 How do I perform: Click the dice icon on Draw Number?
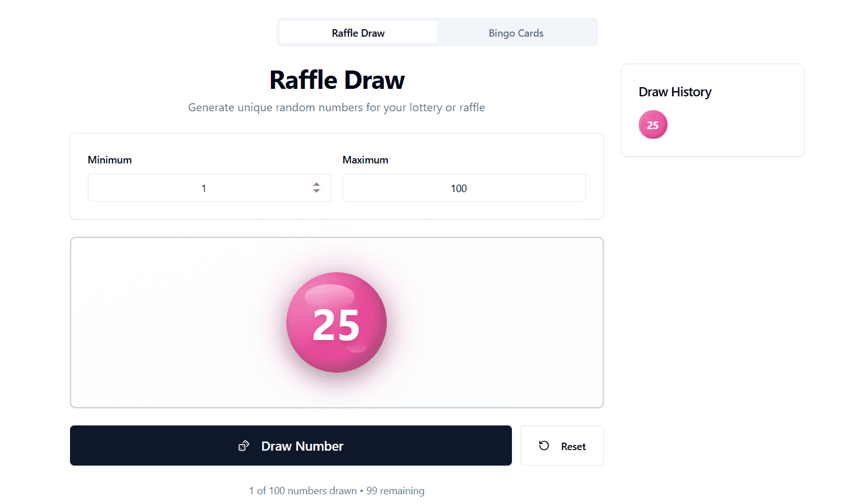point(244,446)
